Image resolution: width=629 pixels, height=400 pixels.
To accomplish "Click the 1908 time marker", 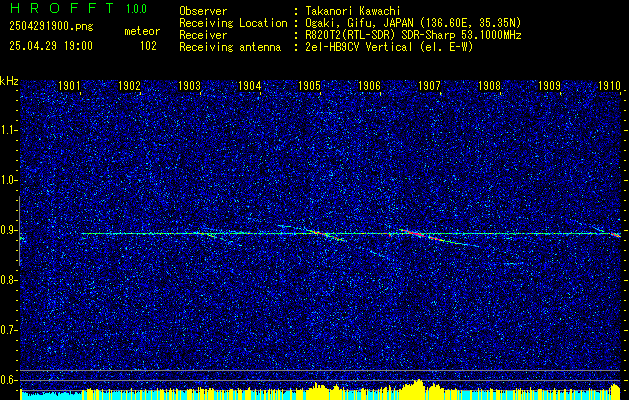I will click(x=489, y=85).
